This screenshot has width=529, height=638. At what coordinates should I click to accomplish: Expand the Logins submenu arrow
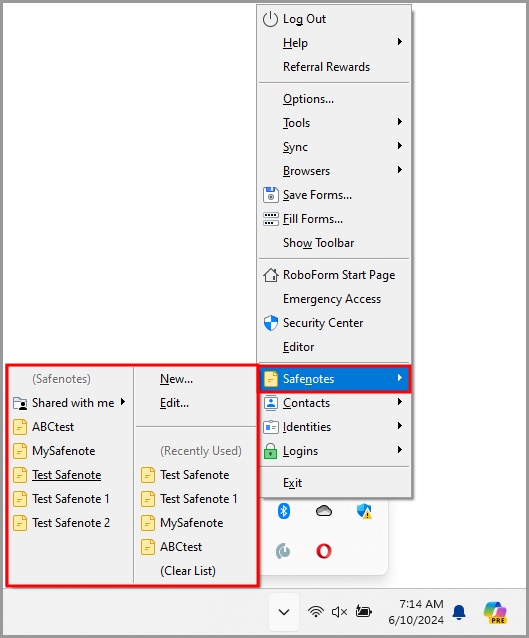[400, 450]
